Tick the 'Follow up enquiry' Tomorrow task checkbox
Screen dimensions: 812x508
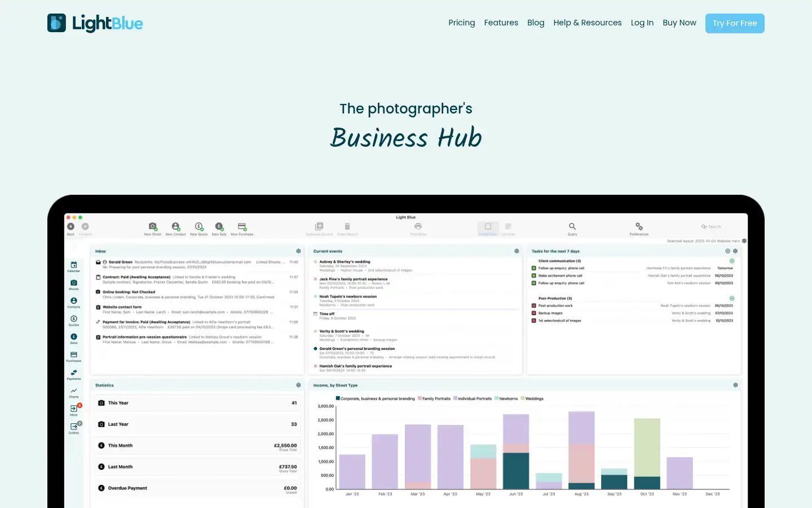point(534,269)
